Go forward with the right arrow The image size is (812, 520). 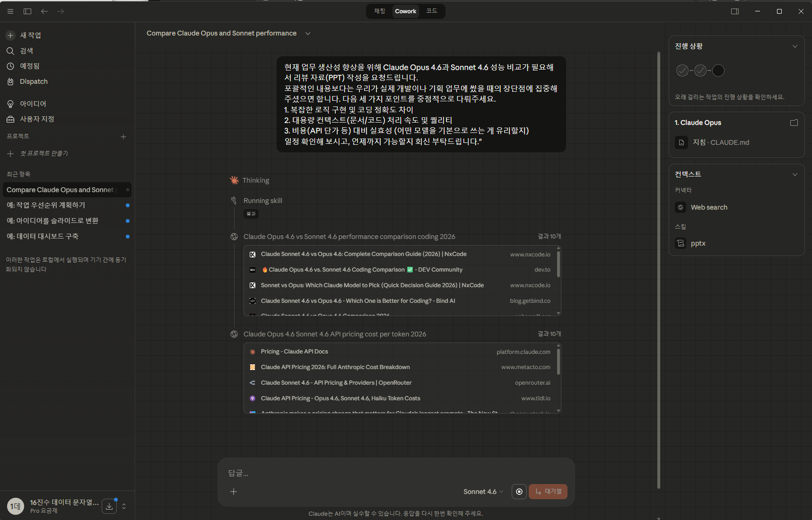click(61, 11)
